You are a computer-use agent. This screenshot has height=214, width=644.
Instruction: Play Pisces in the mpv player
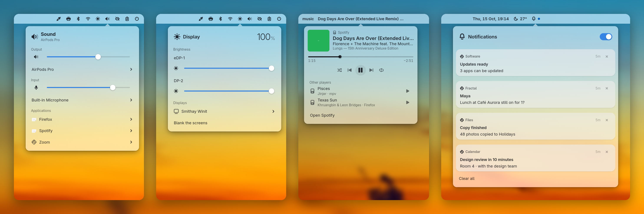(408, 91)
